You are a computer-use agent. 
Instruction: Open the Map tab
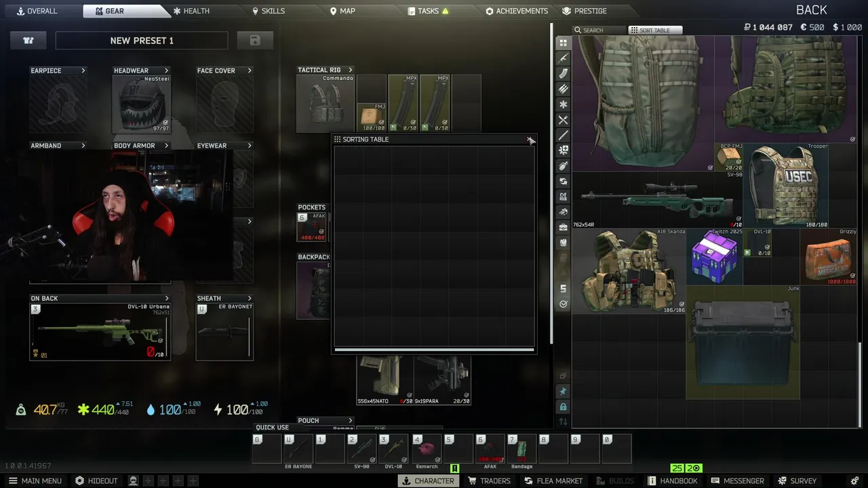[x=342, y=11]
